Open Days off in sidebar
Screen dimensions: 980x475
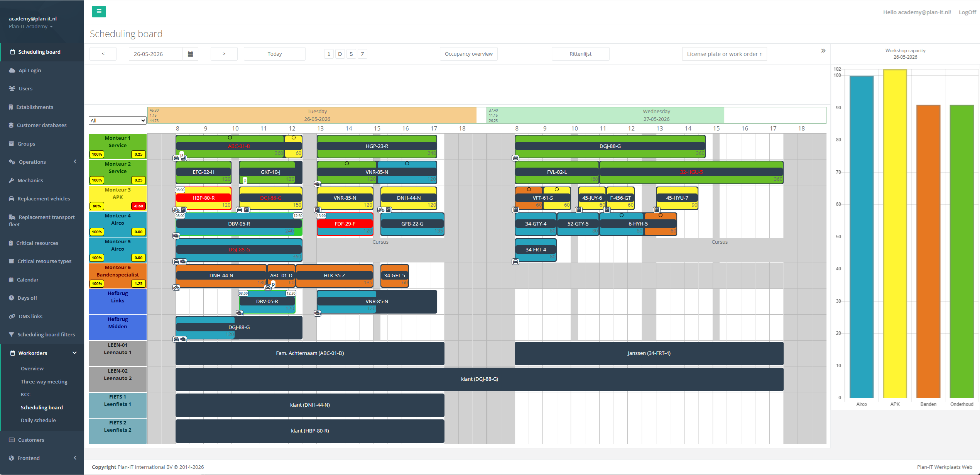(27, 298)
